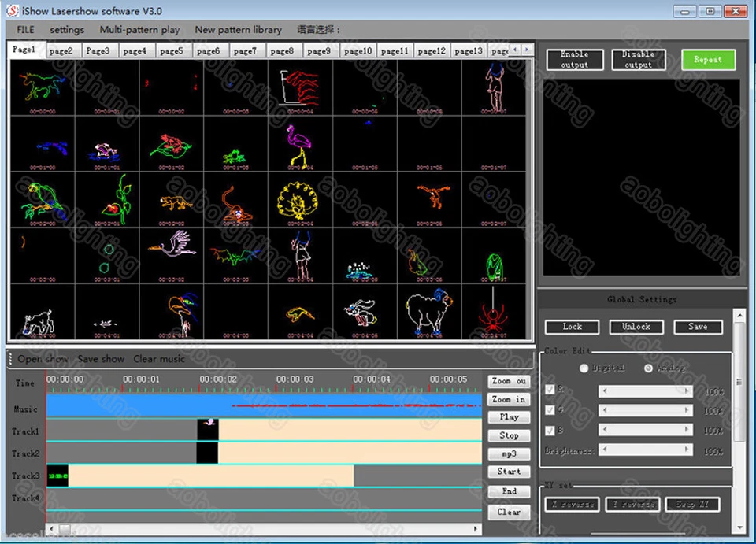Select the Analog color mode

click(648, 368)
